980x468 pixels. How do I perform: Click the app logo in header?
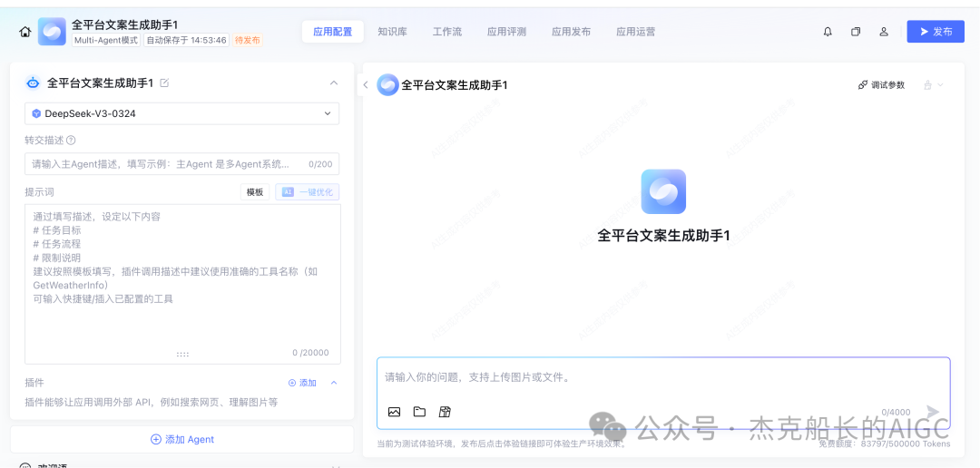[52, 31]
